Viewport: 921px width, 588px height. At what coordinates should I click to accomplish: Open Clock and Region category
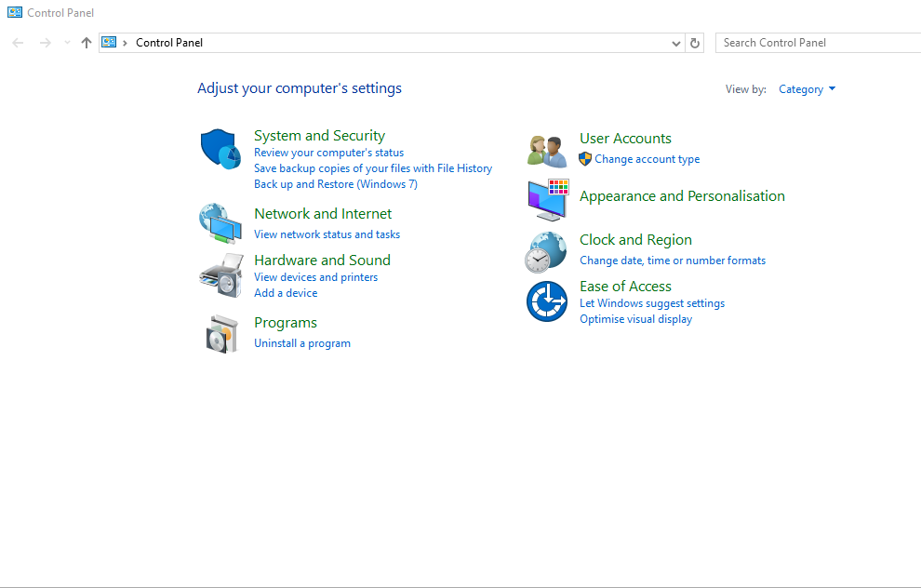pos(635,240)
